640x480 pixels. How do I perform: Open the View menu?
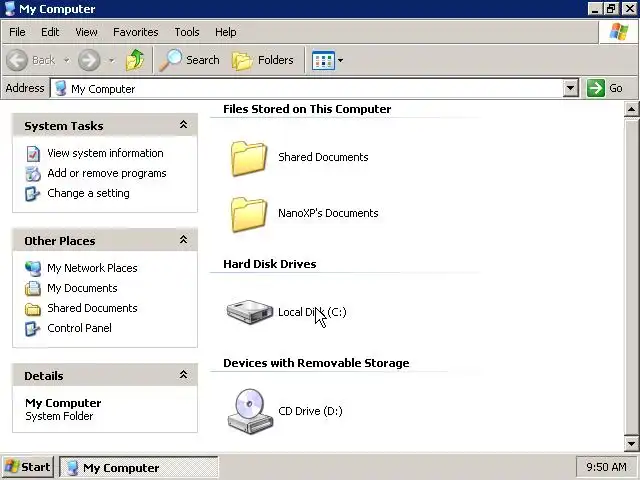point(86,32)
